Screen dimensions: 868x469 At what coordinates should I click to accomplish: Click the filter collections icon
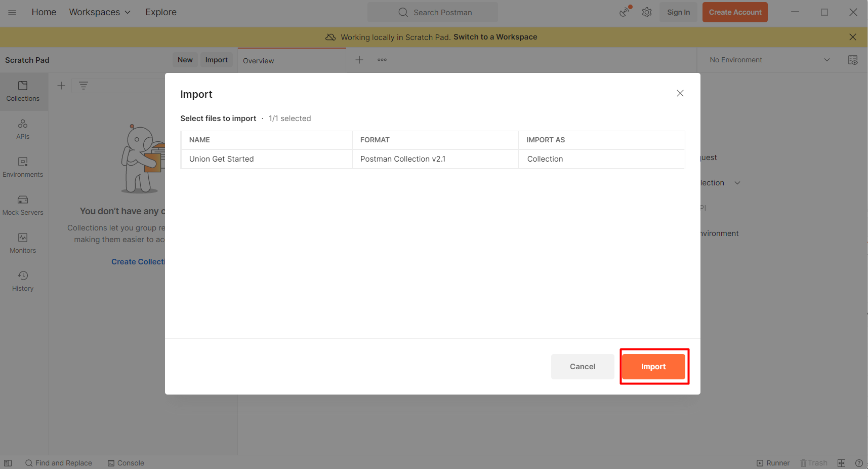(x=84, y=86)
